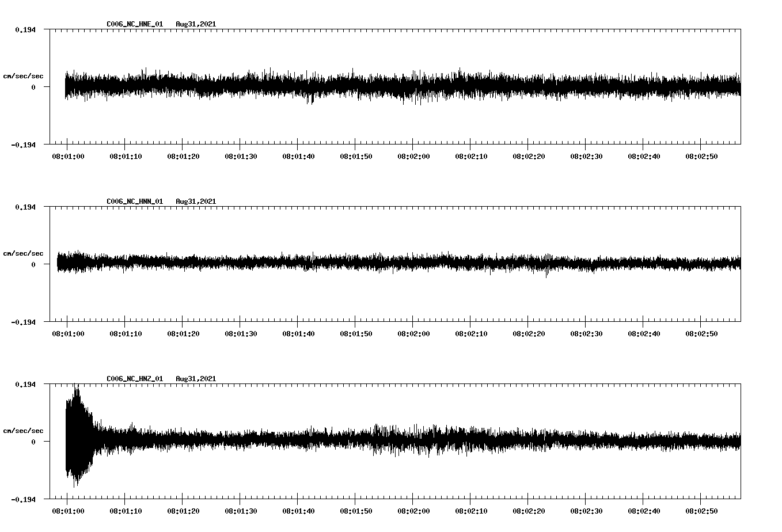Click 08:02:40 on the HNE time axis
This screenshot has width=782, height=532.
tap(644, 157)
